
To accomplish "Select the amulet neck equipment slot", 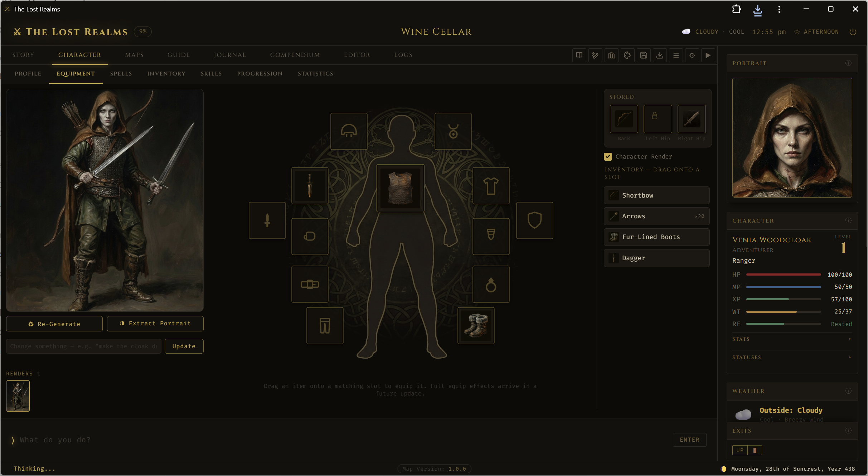I will pyautogui.click(x=453, y=131).
